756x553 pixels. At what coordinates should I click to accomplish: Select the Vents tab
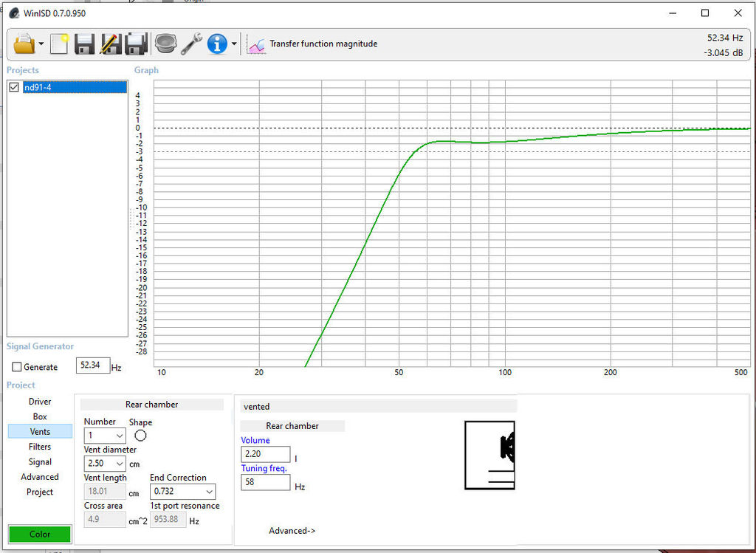[x=40, y=431]
